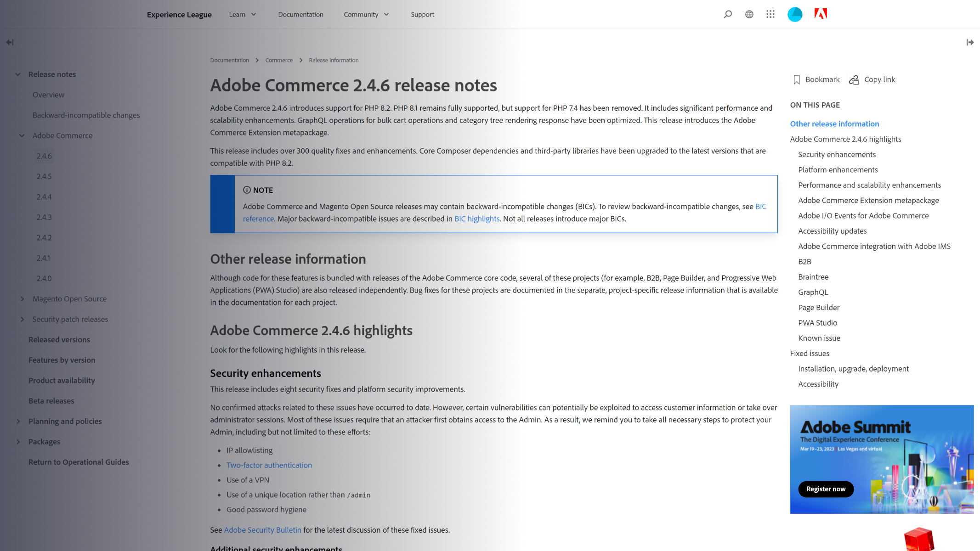The image size is (980, 551).
Task: Jump to Page Builder in outline
Action: point(819,308)
